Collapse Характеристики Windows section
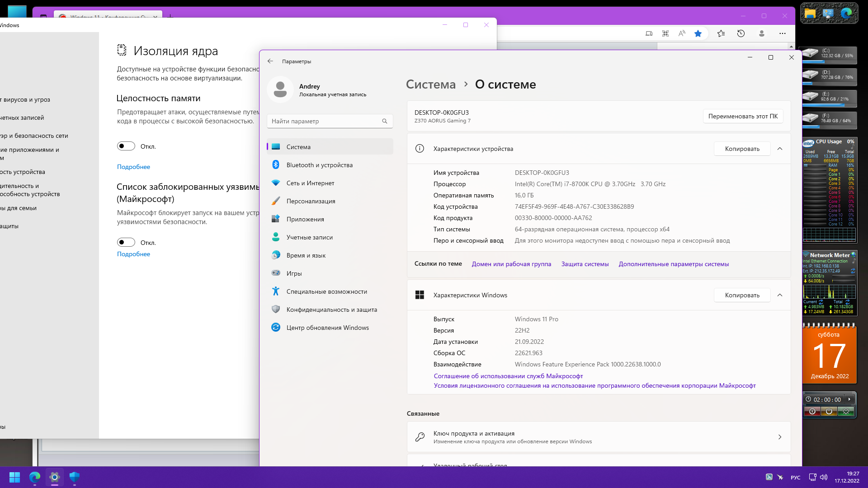The width and height of the screenshot is (868, 488). (x=780, y=295)
